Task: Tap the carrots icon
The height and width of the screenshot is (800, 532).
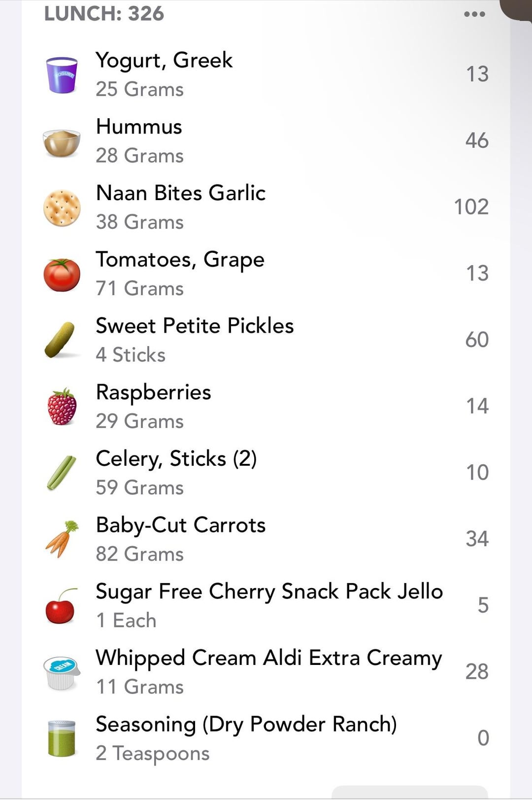Action: [62, 539]
